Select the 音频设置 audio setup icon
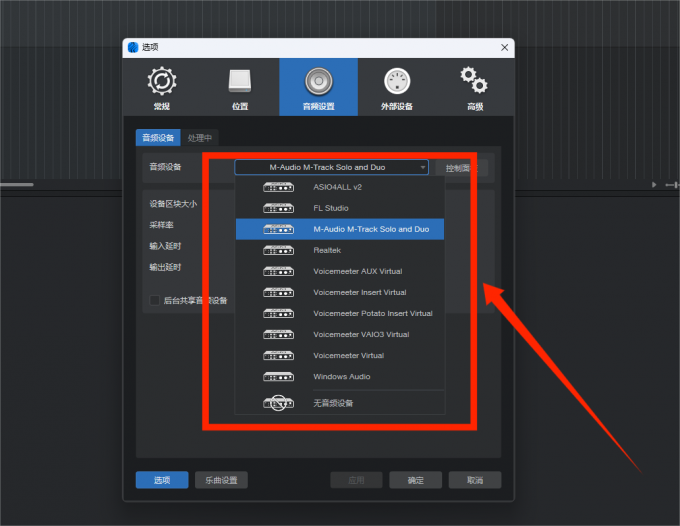The image size is (680, 526). tap(319, 81)
